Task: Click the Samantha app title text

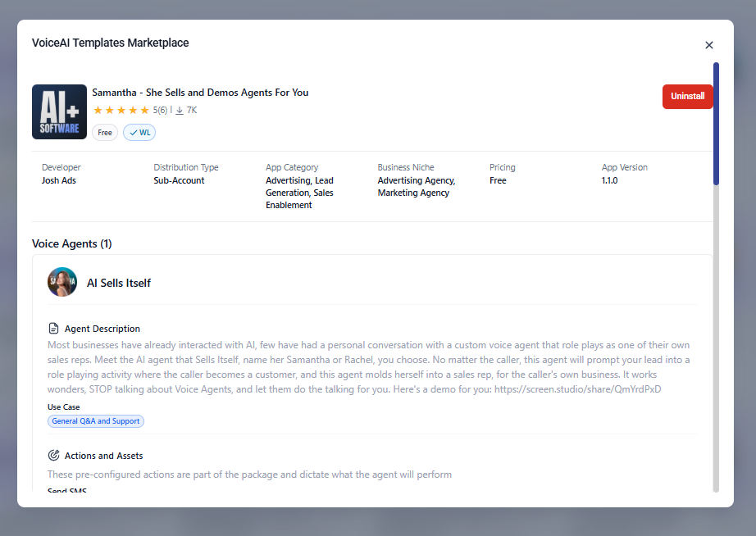Action: tap(200, 93)
